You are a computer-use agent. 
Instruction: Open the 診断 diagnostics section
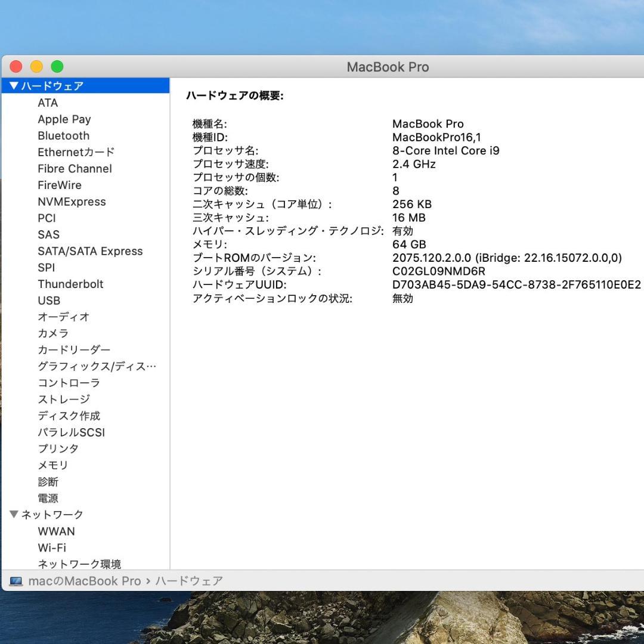pos(48,481)
